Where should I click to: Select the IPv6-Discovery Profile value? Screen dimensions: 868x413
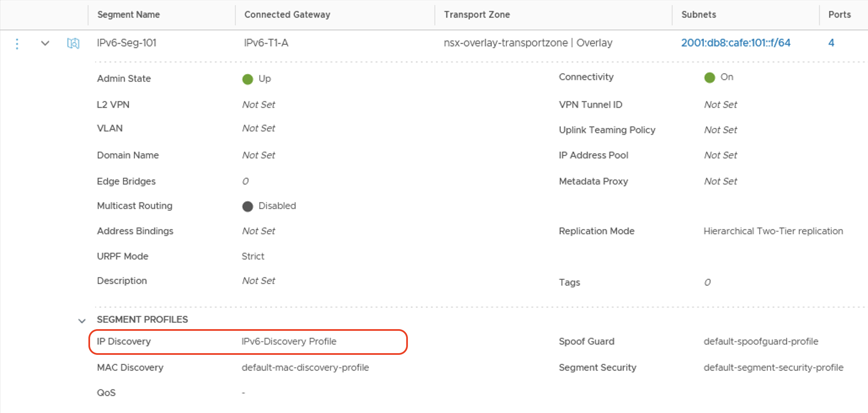click(289, 341)
